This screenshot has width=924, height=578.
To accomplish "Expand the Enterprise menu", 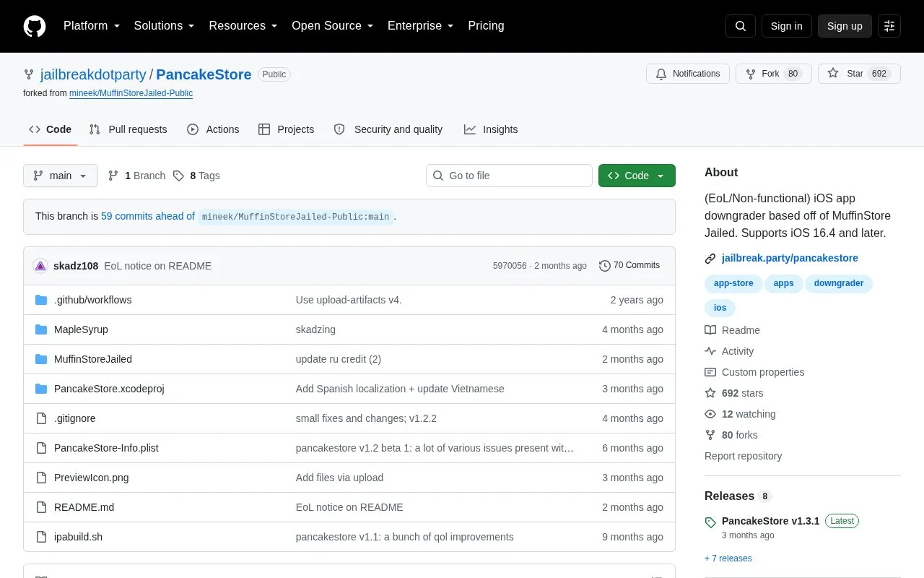I will pos(421,26).
